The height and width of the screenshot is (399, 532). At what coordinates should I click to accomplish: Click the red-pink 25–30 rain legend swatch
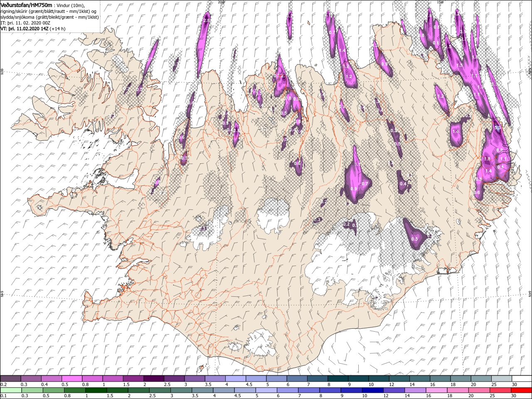[500, 390]
